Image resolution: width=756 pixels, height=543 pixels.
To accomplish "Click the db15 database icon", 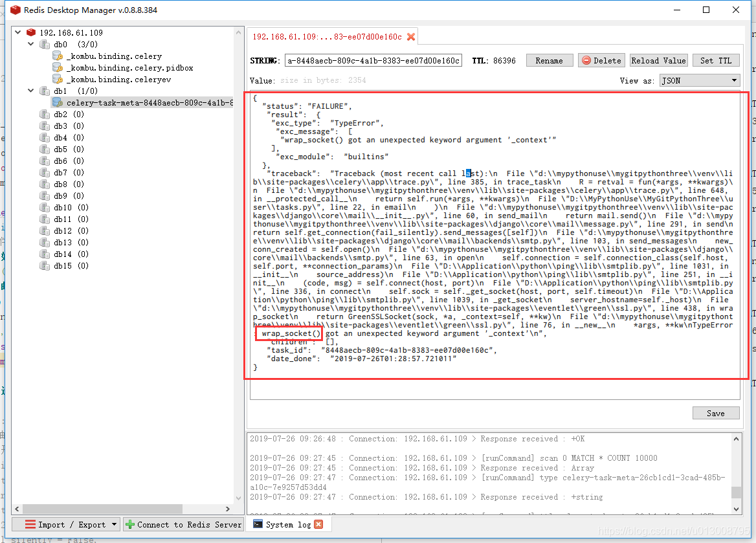I will pyautogui.click(x=45, y=265).
